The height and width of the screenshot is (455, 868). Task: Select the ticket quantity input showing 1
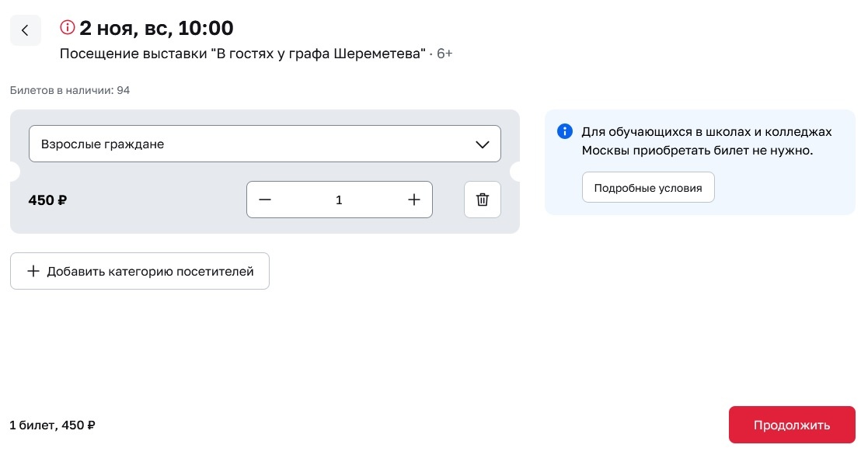pos(340,200)
